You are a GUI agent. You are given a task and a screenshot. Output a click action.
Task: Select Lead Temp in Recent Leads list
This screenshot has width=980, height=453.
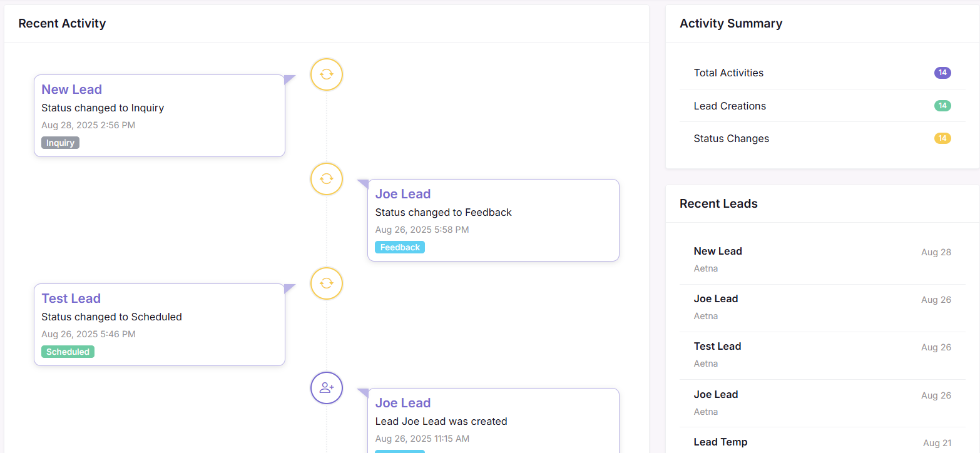[x=720, y=442]
